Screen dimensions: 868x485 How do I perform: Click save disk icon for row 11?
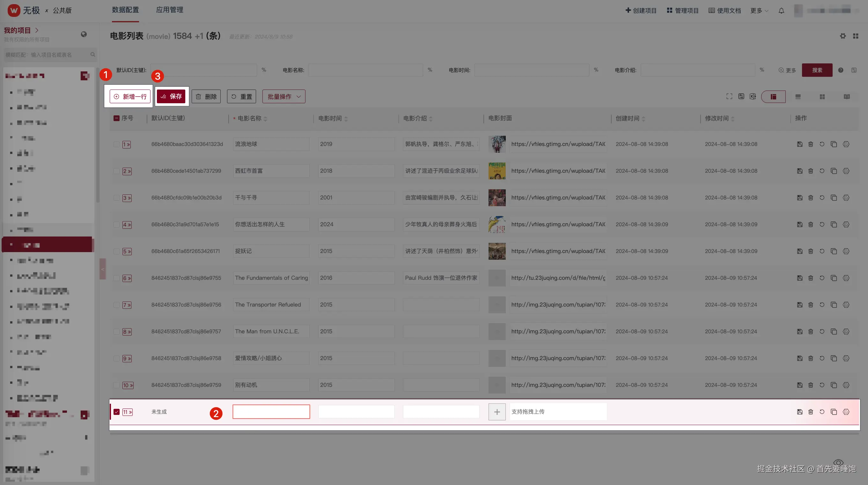pyautogui.click(x=799, y=412)
